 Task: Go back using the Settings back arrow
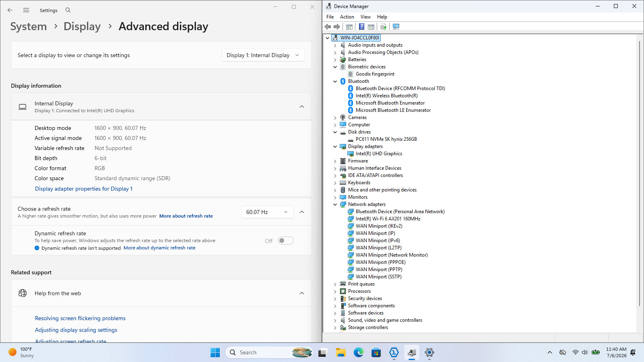pos(10,10)
